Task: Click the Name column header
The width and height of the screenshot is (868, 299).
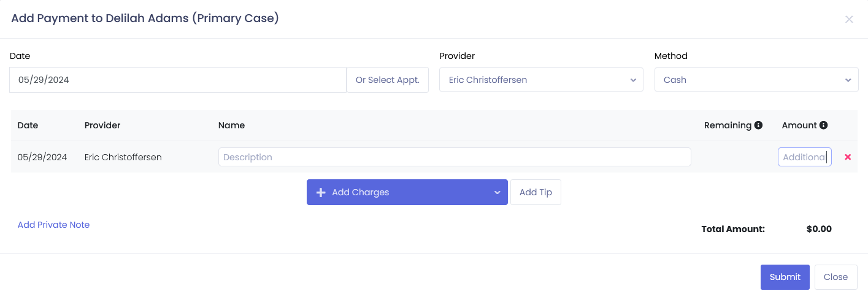Action: 231,125
